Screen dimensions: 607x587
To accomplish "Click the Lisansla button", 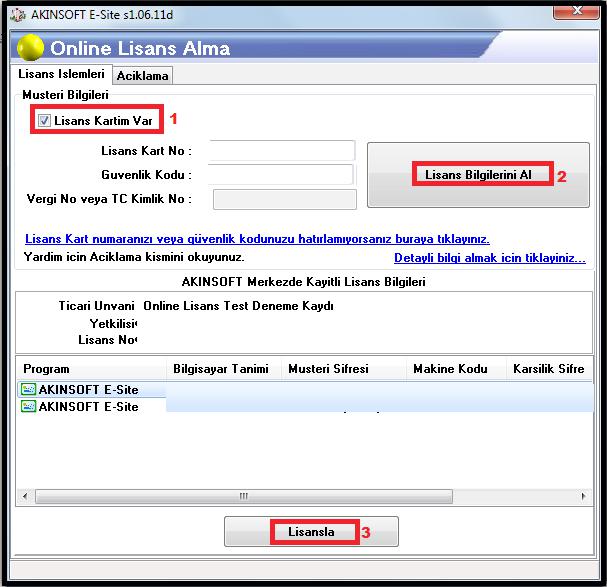I will click(x=311, y=532).
